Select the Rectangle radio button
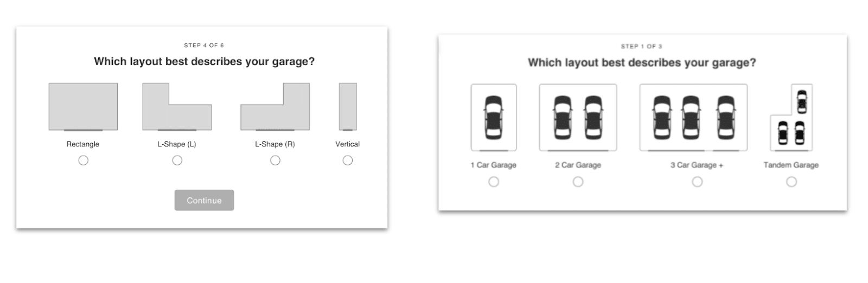The image size is (868, 283). pyautogui.click(x=83, y=160)
